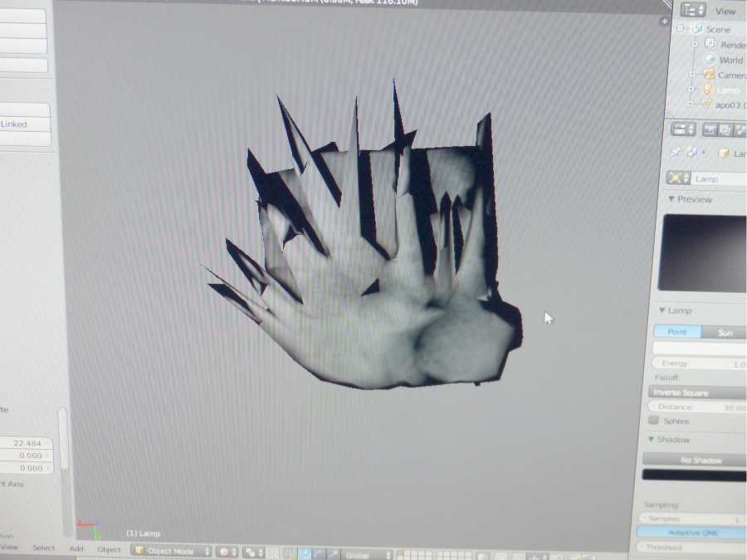This screenshot has width=747, height=560.
Task: Open the Inverse Square falloff dropdown
Action: coord(696,392)
